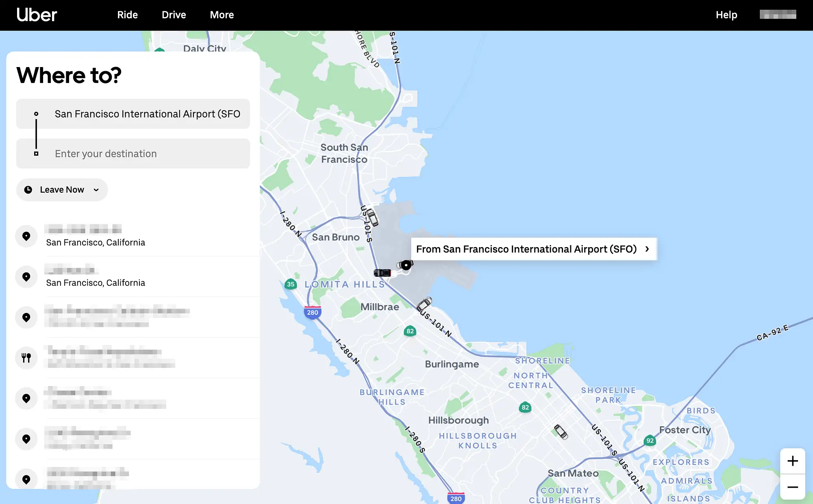Select first saved place in San Francisco, California
The image size is (813, 504).
[x=137, y=236]
